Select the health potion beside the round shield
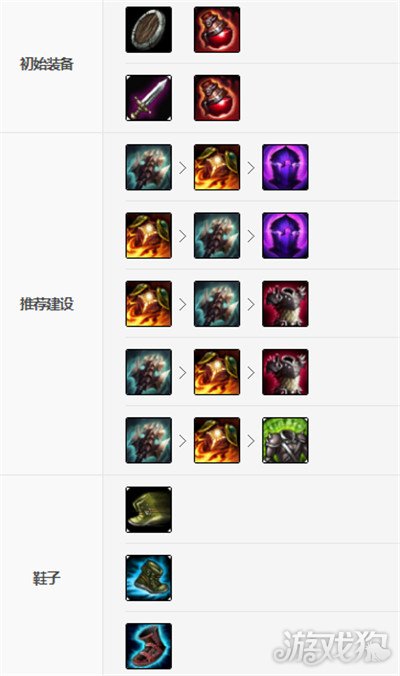The height and width of the screenshot is (676, 400). (217, 30)
